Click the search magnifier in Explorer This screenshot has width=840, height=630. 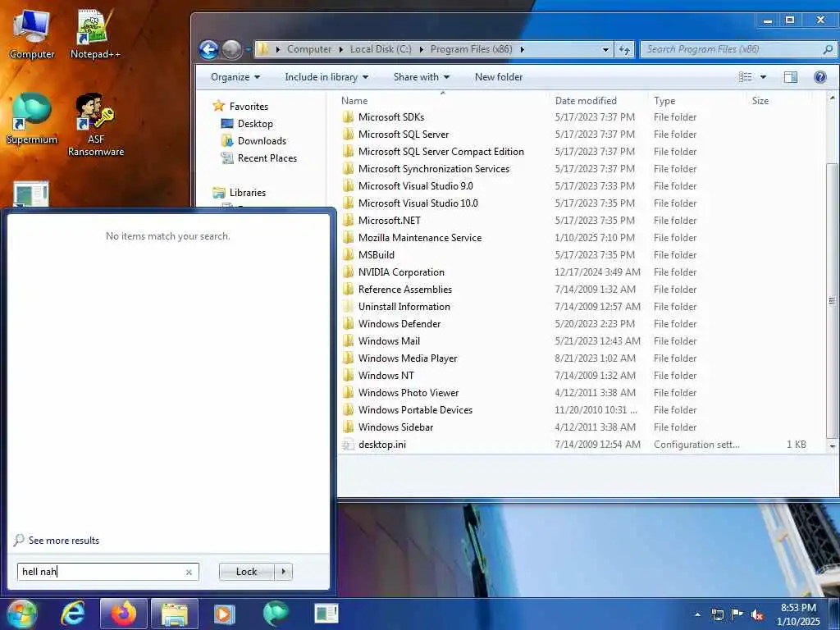pyautogui.click(x=828, y=49)
